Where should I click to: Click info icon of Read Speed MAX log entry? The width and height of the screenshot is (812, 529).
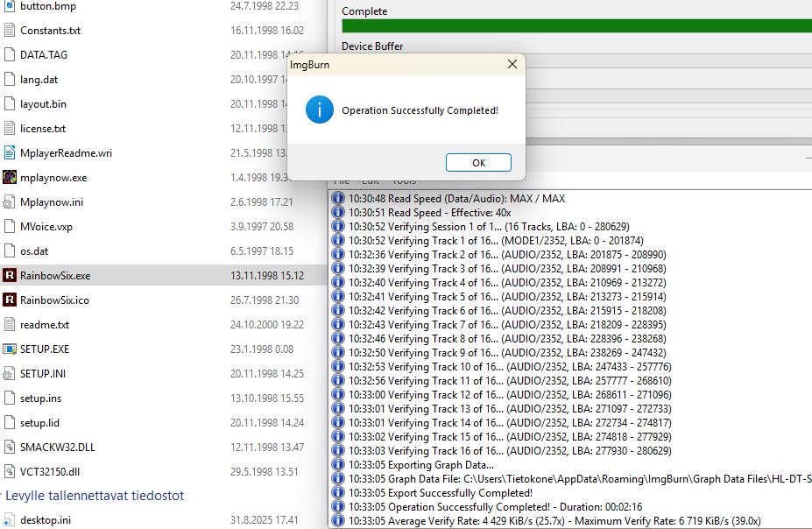pyautogui.click(x=337, y=198)
